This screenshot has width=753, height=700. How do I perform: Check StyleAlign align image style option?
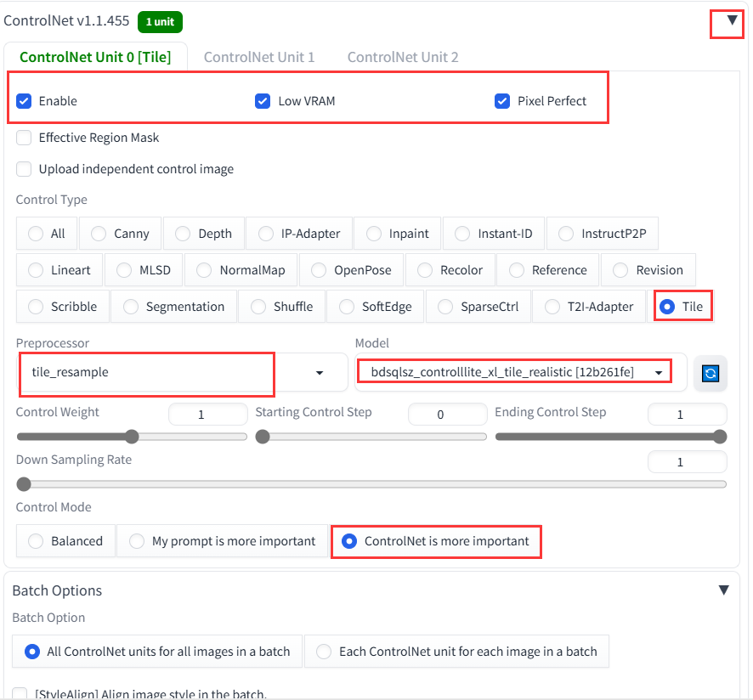click(x=20, y=694)
